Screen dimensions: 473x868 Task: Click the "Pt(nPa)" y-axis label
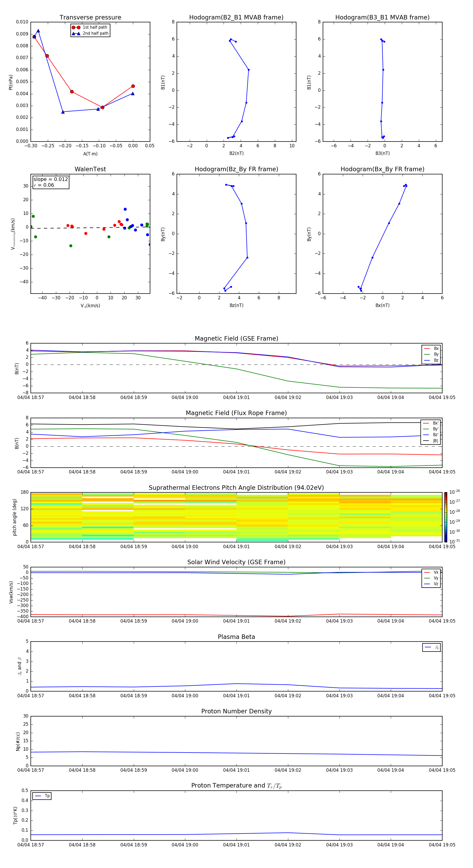[11, 82]
